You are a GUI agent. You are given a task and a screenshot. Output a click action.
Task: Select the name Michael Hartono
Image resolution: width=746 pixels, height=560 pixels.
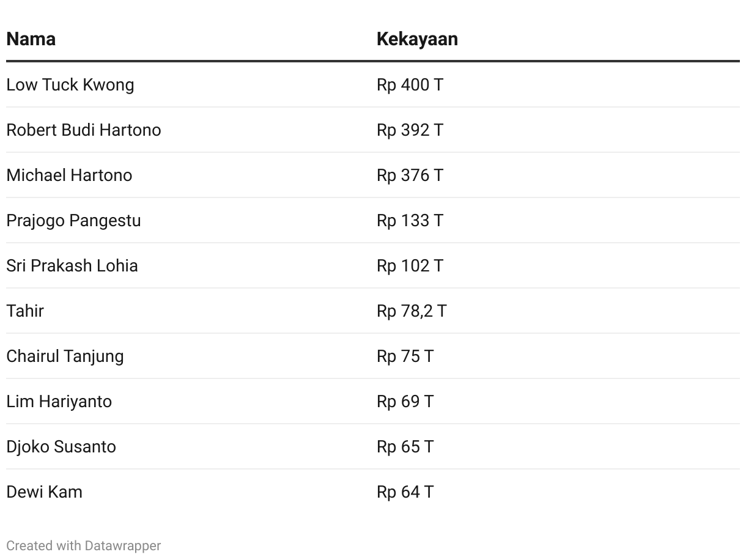69,175
